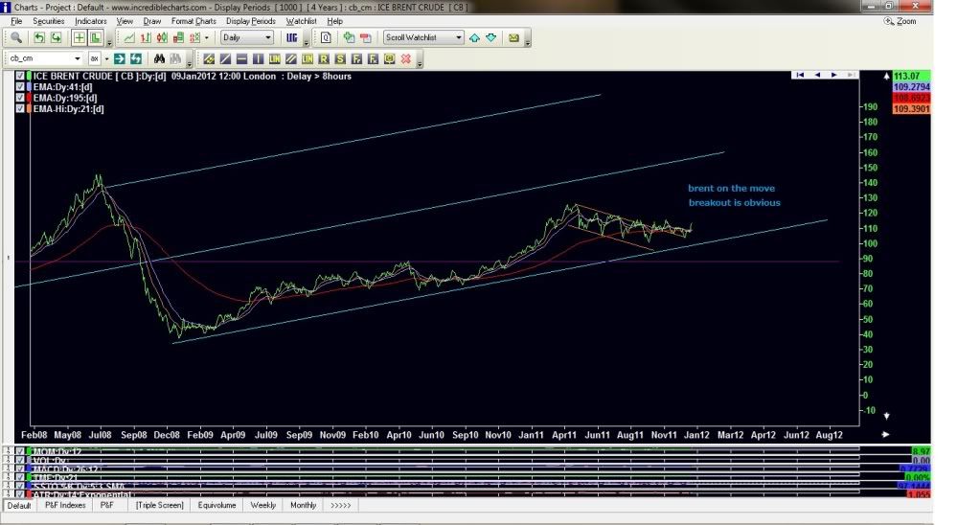Select the candlestick chart icon
The height and width of the screenshot is (525, 980).
162,37
